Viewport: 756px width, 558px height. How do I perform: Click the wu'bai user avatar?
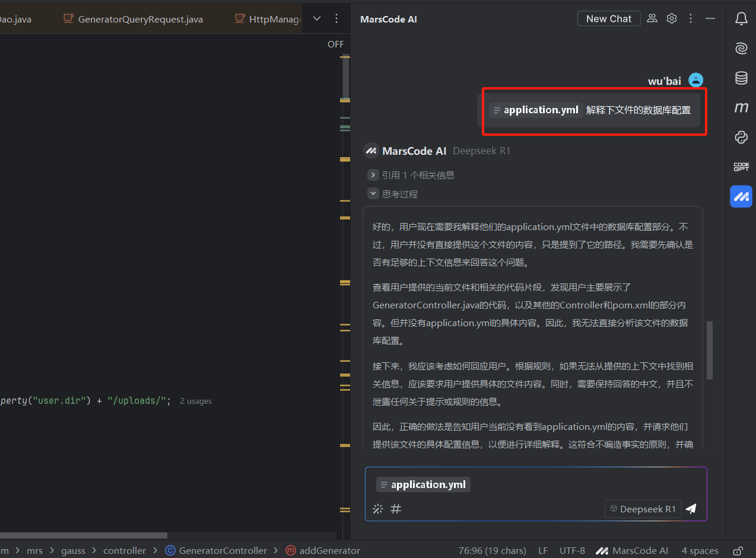point(696,80)
